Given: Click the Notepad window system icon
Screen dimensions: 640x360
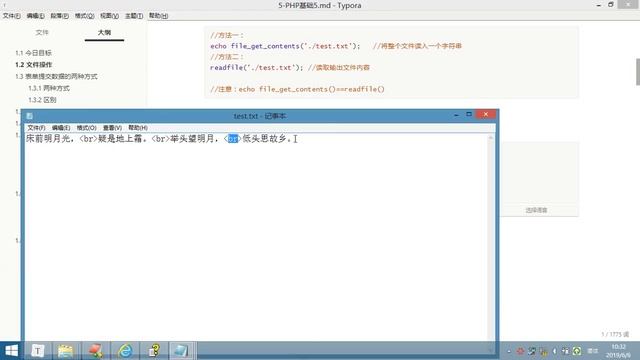Looking at the screenshot, I should [x=29, y=116].
